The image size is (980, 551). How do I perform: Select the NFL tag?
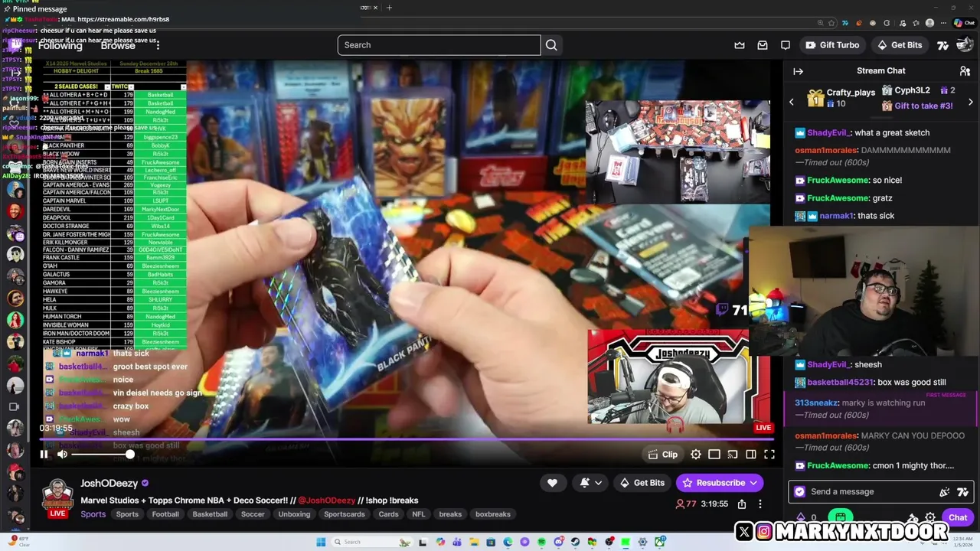[x=419, y=514]
